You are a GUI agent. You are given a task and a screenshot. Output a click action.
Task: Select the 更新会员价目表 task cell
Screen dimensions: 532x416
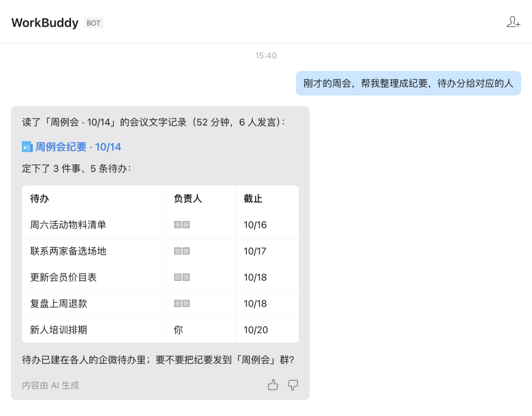[x=93, y=277]
